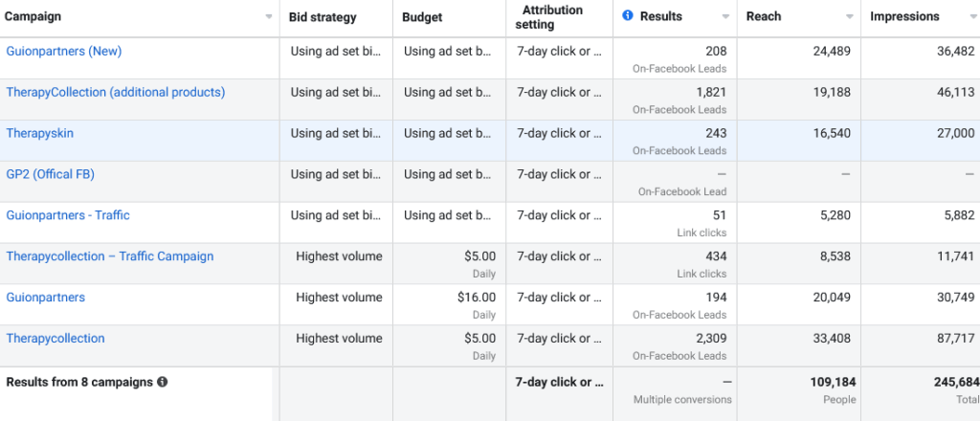Image resolution: width=980 pixels, height=421 pixels.
Task: Click the Budget column header
Action: 422,17
